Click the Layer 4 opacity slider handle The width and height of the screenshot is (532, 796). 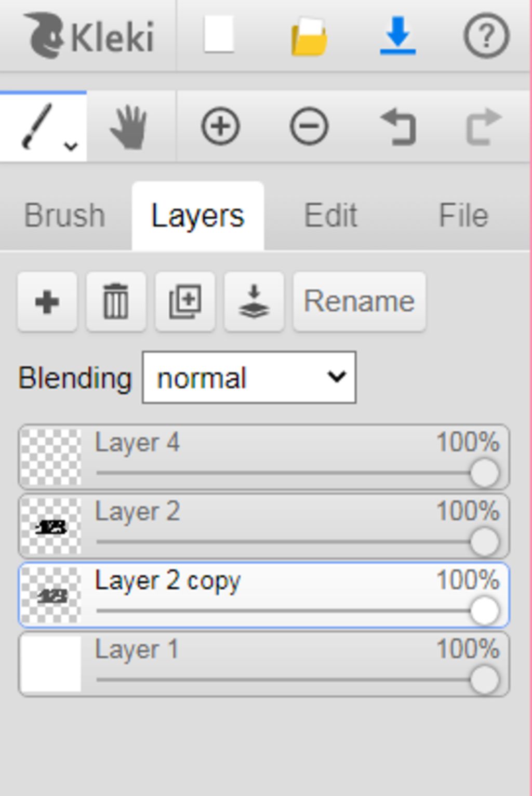click(x=484, y=473)
